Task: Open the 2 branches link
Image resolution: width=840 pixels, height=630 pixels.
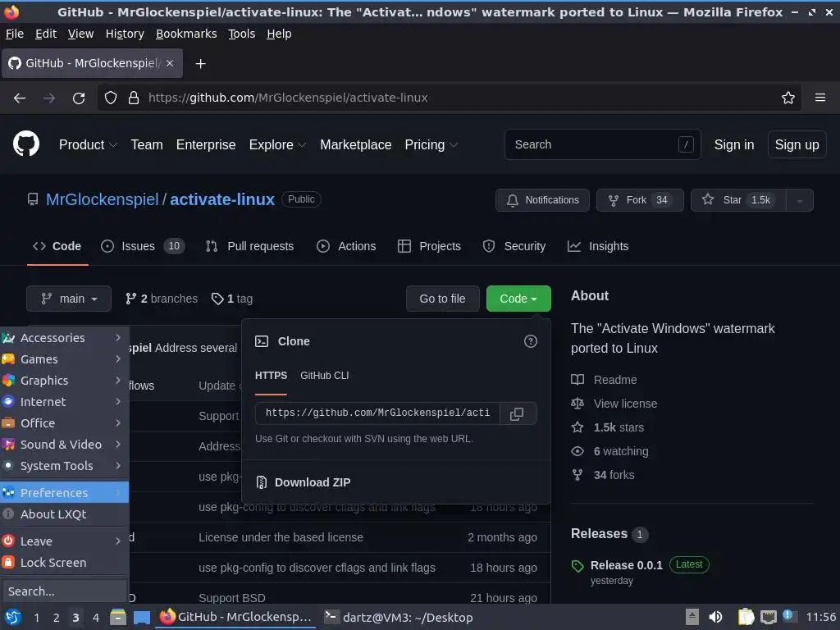Action: [x=162, y=299]
